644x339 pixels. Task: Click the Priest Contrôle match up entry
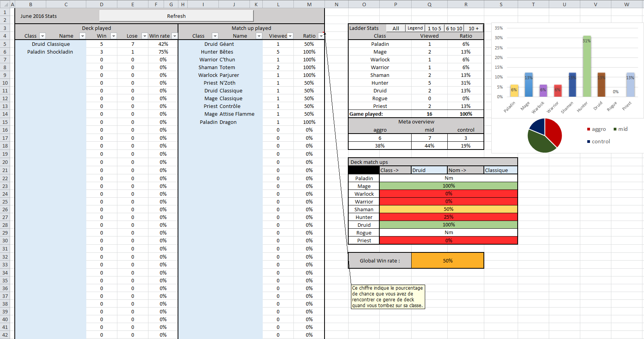[222, 106]
